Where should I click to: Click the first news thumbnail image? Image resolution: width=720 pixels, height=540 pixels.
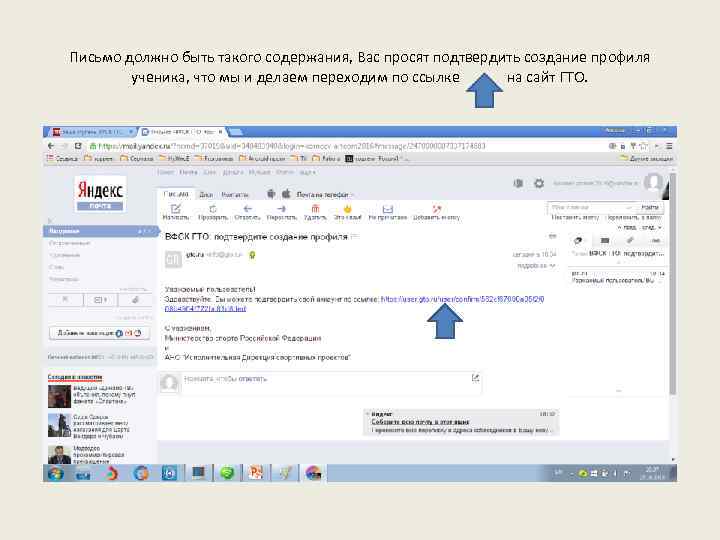(59, 396)
